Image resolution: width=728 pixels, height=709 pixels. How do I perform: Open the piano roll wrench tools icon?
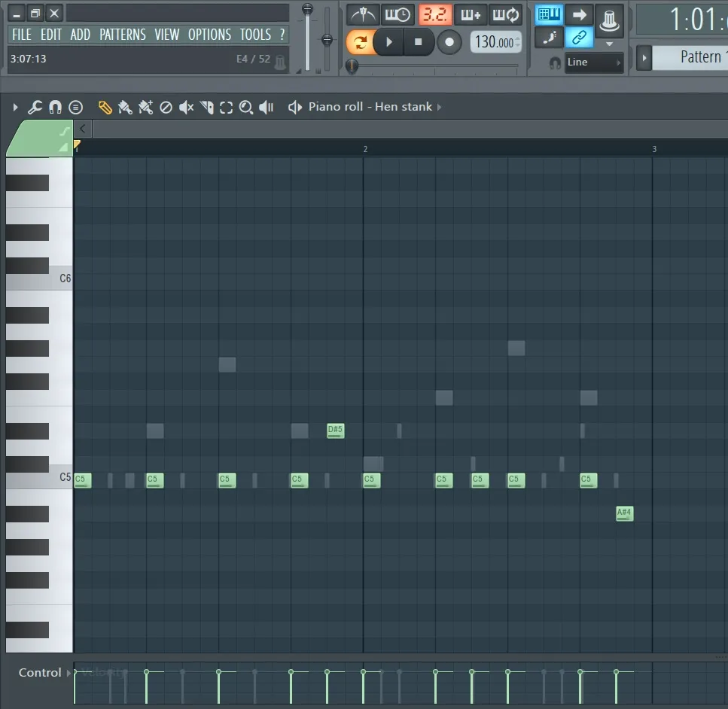click(x=35, y=108)
